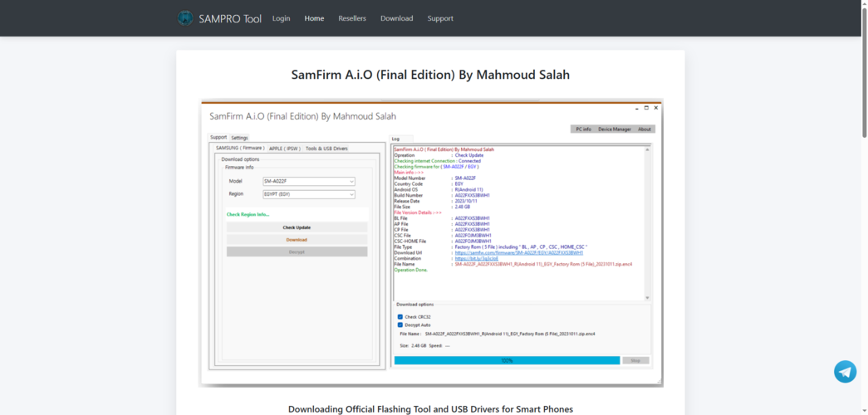Expand the Model SM-A022F dropdown
Viewport: 868px width, 415px height.
[x=309, y=182]
